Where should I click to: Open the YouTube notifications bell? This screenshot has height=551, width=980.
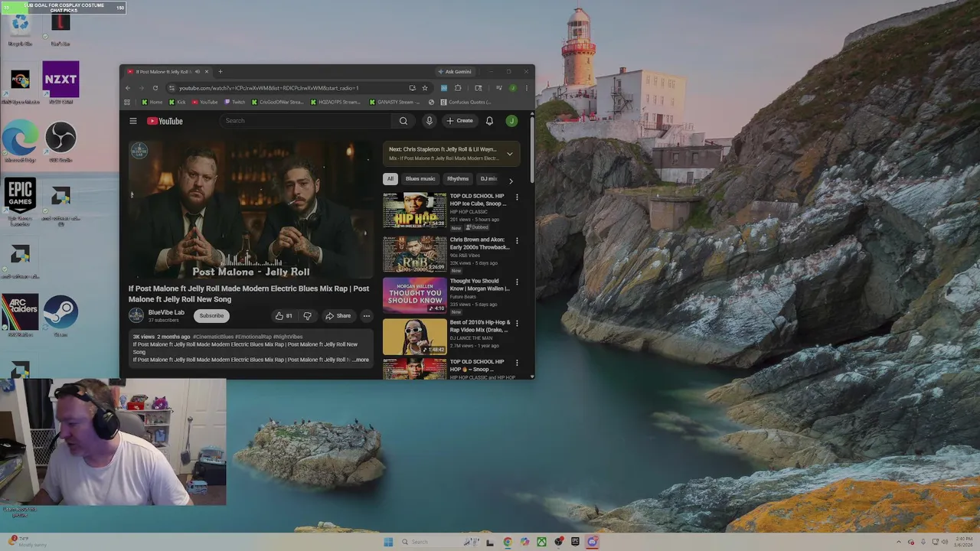tap(489, 121)
